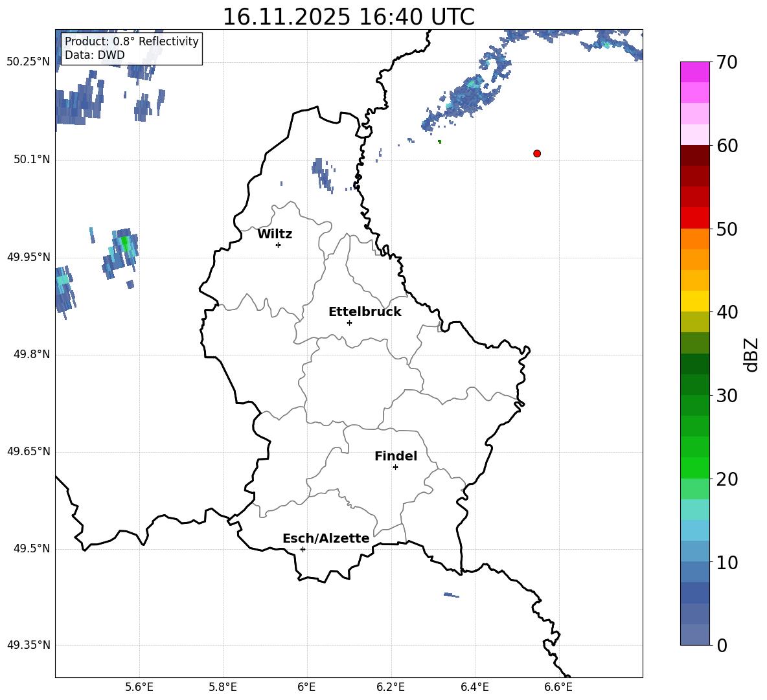Click the 5.6°E longitude tick label
Screen dimensions: 767x700
pos(139,687)
